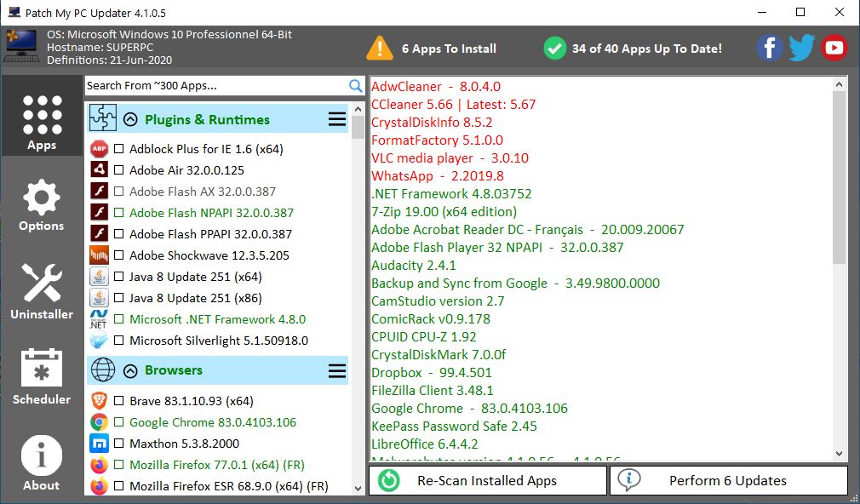
Task: Open the Twitter bird icon
Action: tap(802, 49)
